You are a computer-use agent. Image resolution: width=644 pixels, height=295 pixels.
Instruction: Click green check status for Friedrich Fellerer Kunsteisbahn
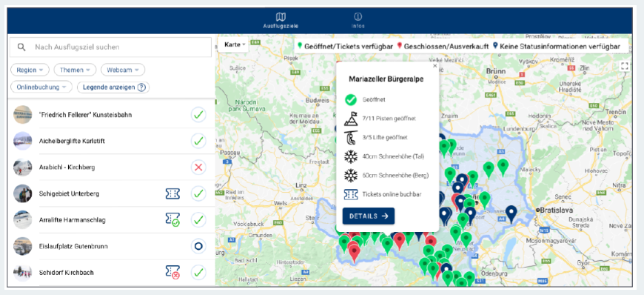(199, 115)
